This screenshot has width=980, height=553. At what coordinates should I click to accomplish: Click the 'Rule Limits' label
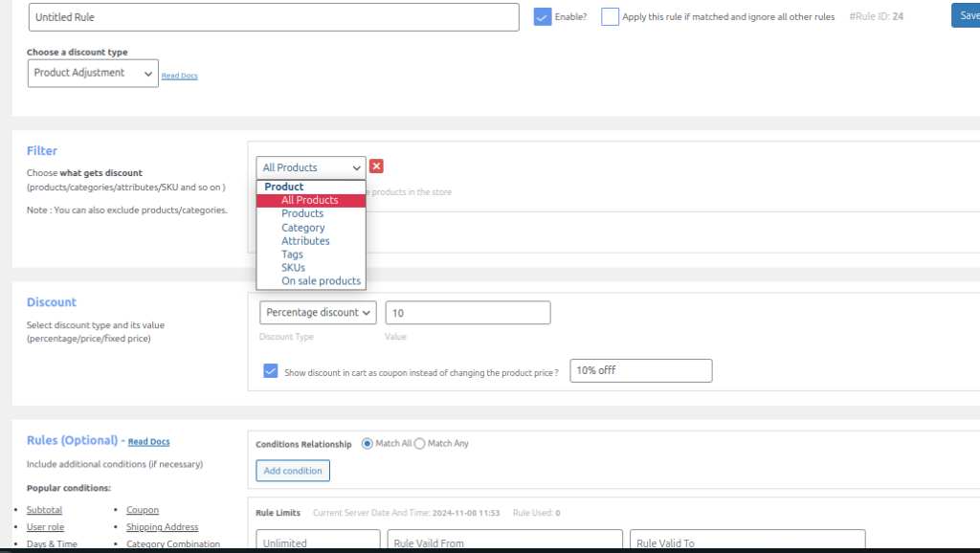[278, 513]
